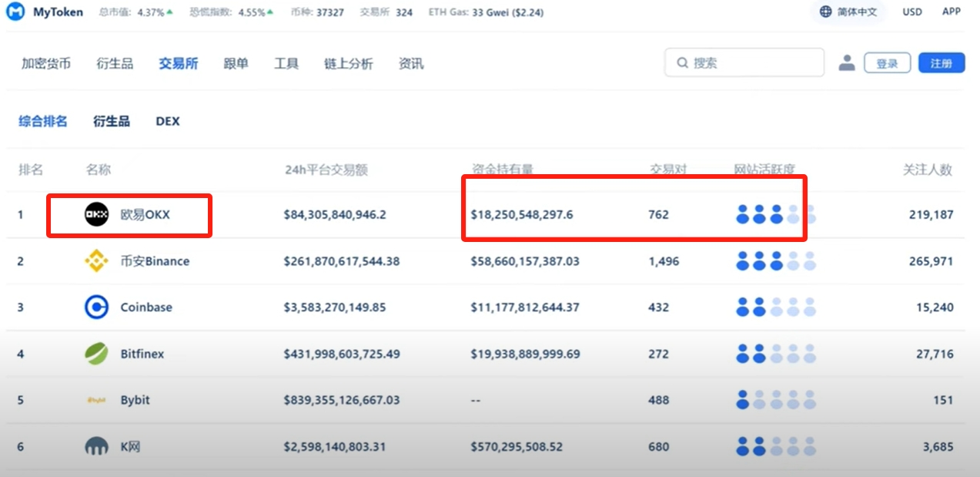The width and height of the screenshot is (980, 477).
Task: Select 交易所 in the main navigation
Action: 179,63
